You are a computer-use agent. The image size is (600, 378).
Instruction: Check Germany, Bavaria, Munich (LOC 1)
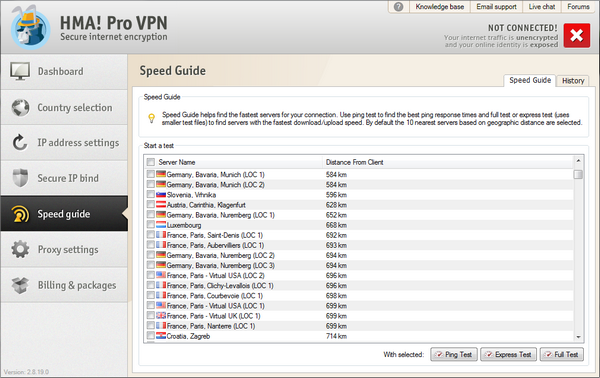(151, 174)
